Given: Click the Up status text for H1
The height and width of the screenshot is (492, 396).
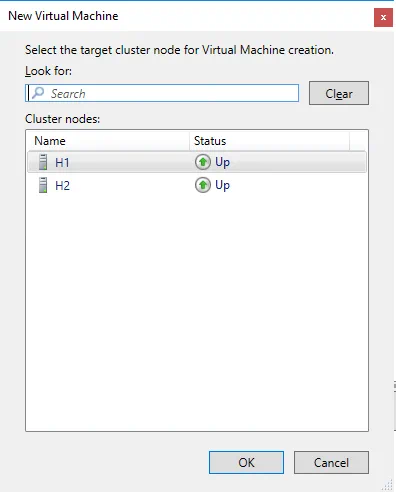Looking at the screenshot, I should [222, 163].
